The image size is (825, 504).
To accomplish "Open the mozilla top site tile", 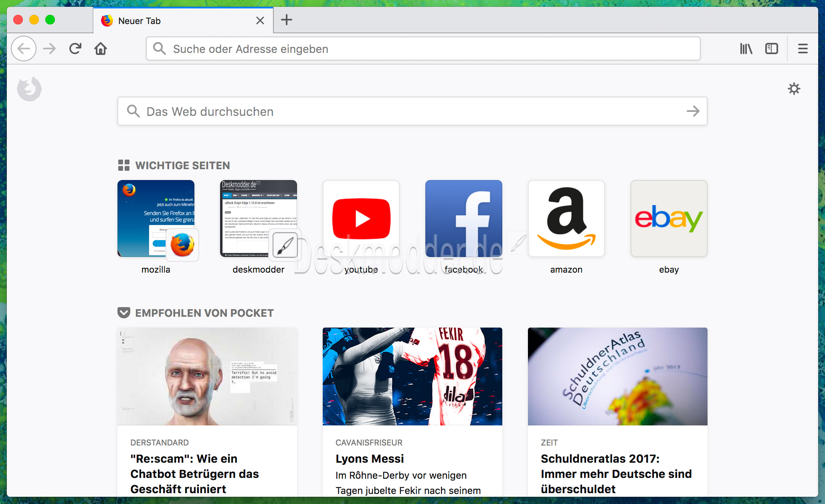I will click(x=156, y=219).
